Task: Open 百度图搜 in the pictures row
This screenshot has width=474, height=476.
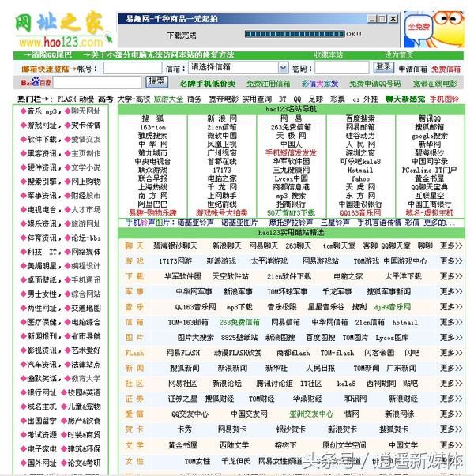Action: 321,338
